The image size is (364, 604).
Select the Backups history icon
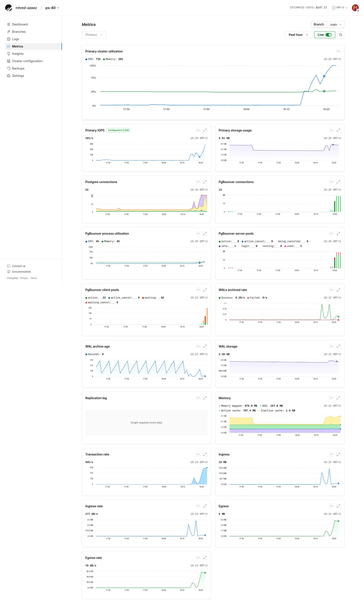(9, 68)
